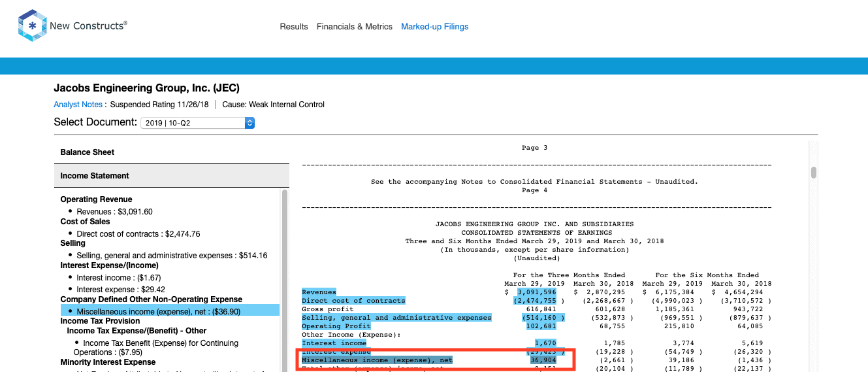868x372 pixels.
Task: Go to Financials & Metrics
Action: coord(355,27)
